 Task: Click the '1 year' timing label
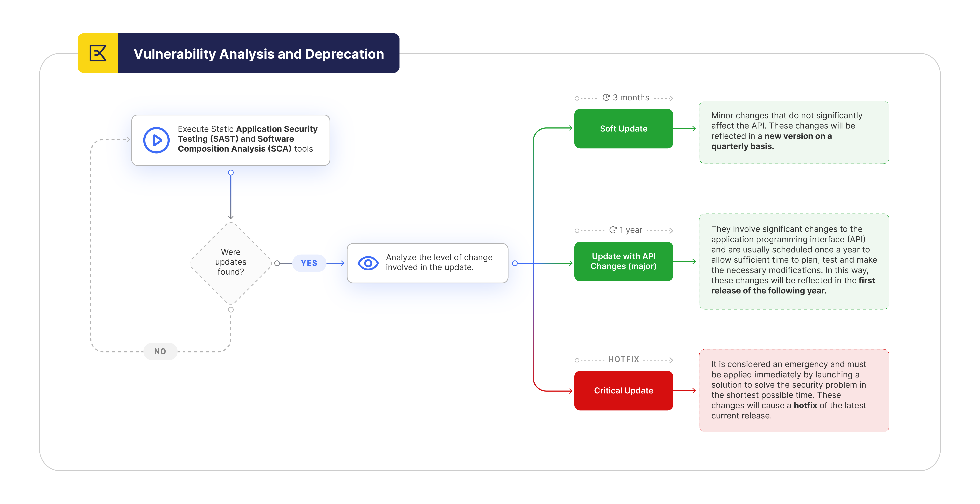click(x=631, y=230)
